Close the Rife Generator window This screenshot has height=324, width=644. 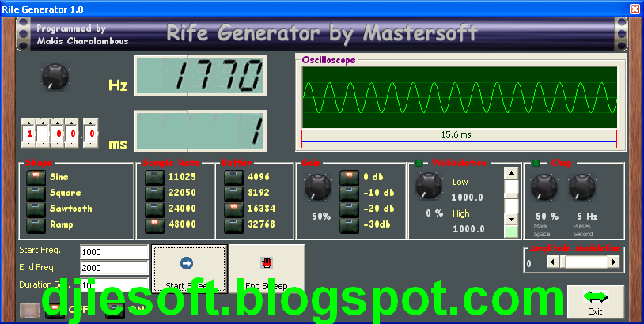point(635,9)
